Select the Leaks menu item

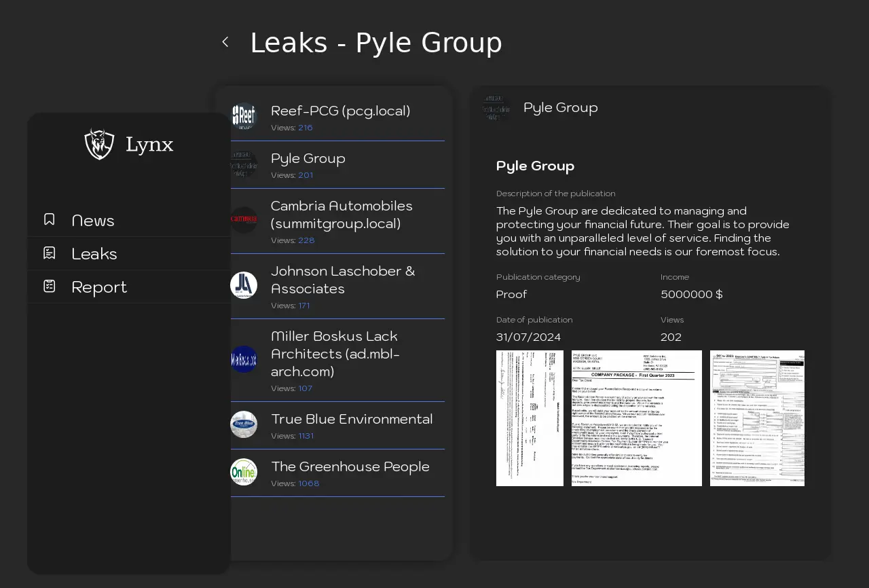pos(94,254)
